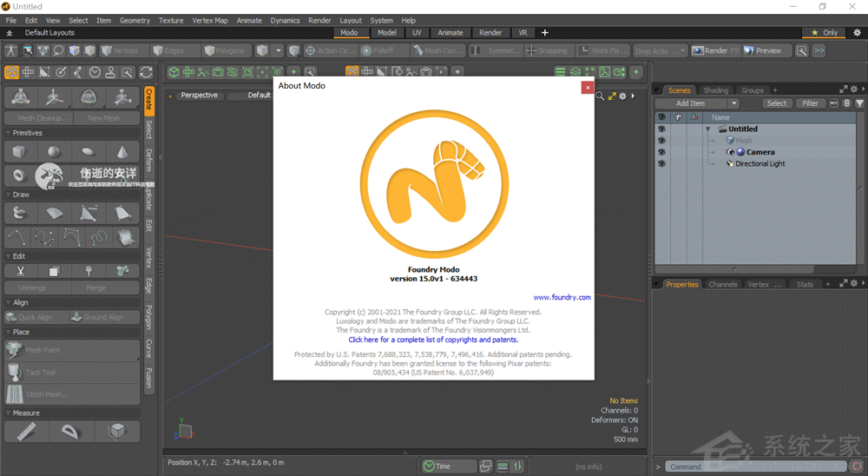This screenshot has width=868, height=476.
Task: Toggle the Symmetry option
Action: coord(496,50)
